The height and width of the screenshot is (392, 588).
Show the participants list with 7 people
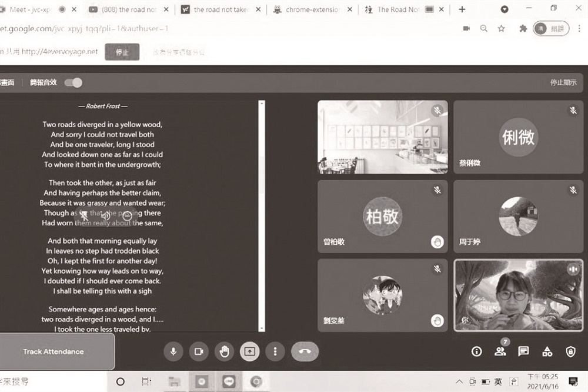[500, 351]
